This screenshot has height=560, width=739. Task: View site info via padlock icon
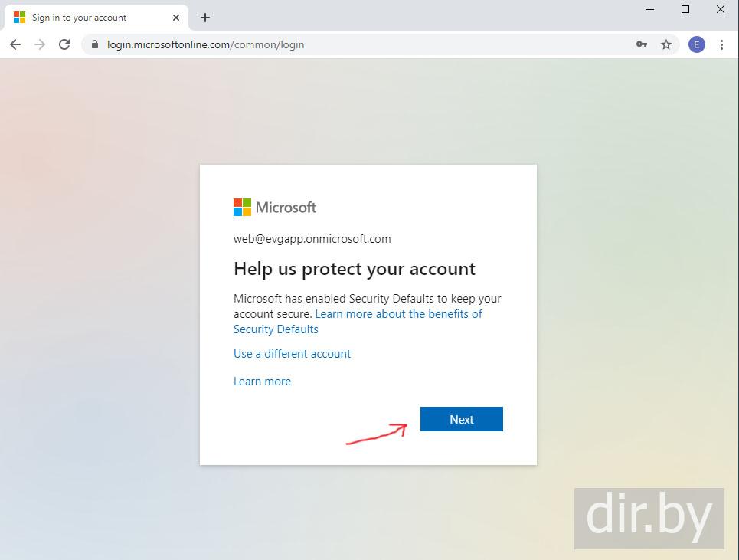coord(95,44)
